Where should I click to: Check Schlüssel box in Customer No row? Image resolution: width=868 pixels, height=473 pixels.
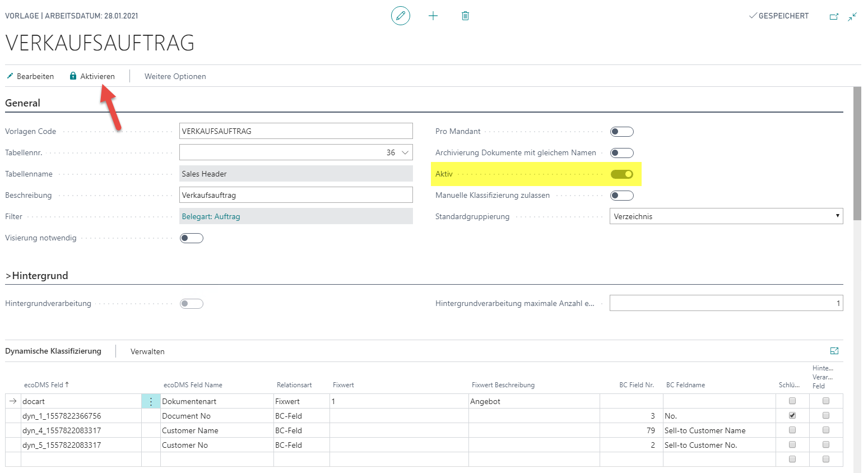tap(792, 444)
